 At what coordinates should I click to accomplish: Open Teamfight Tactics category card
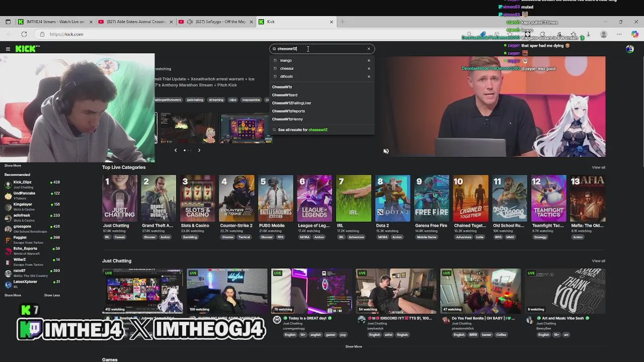(548, 199)
